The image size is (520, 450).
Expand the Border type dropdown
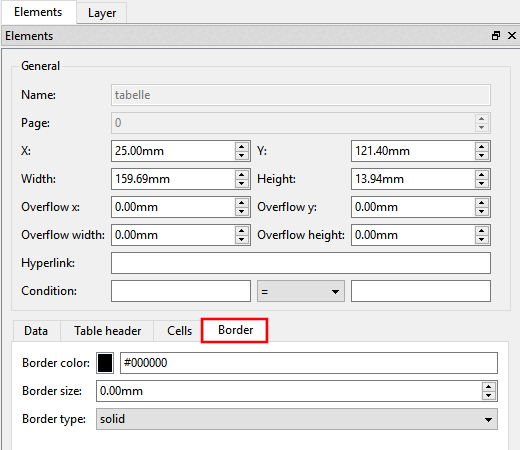tap(297, 419)
